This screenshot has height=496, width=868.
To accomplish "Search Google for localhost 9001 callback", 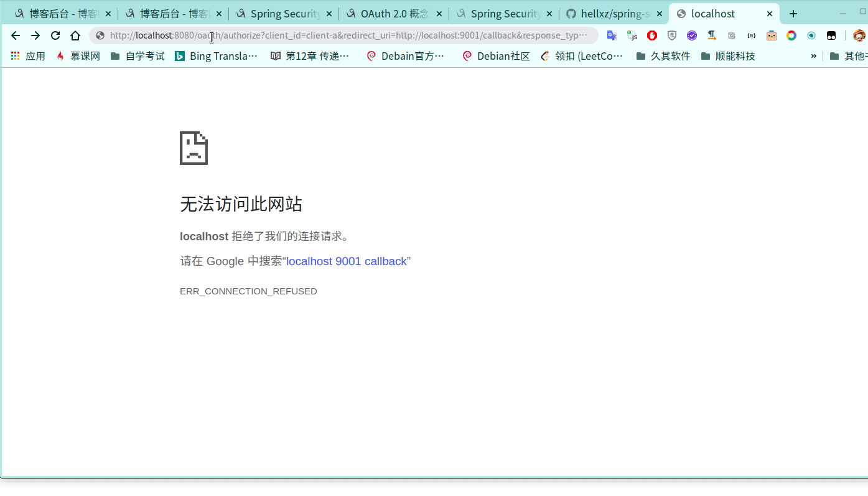I will 345,261.
